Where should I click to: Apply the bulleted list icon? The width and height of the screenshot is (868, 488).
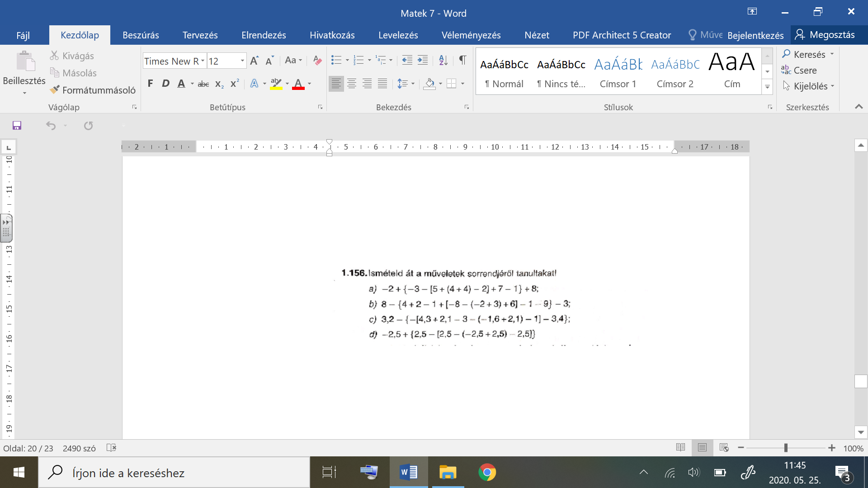pos(336,60)
